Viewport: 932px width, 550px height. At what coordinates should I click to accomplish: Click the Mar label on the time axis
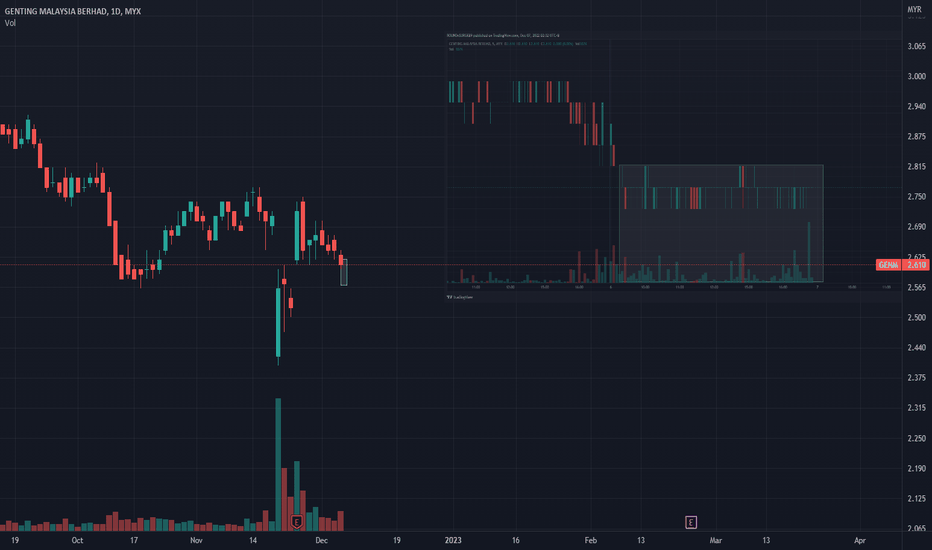tap(716, 540)
